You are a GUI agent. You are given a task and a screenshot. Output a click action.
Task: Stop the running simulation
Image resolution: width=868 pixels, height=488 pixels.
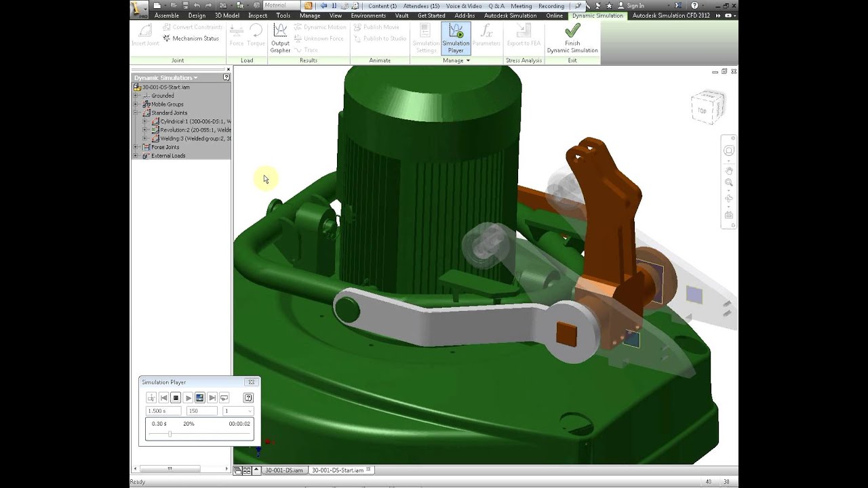[176, 398]
